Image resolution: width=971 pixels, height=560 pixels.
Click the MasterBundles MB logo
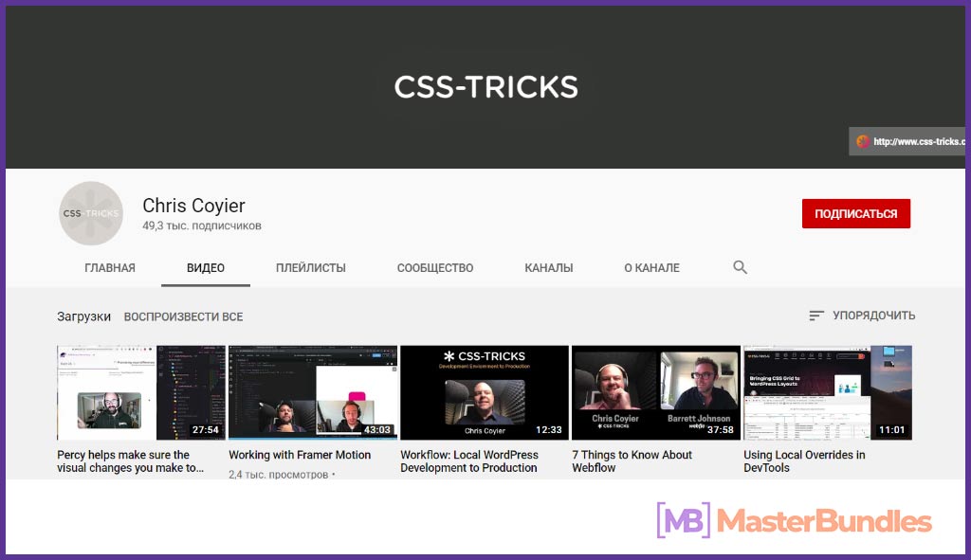pos(683,520)
